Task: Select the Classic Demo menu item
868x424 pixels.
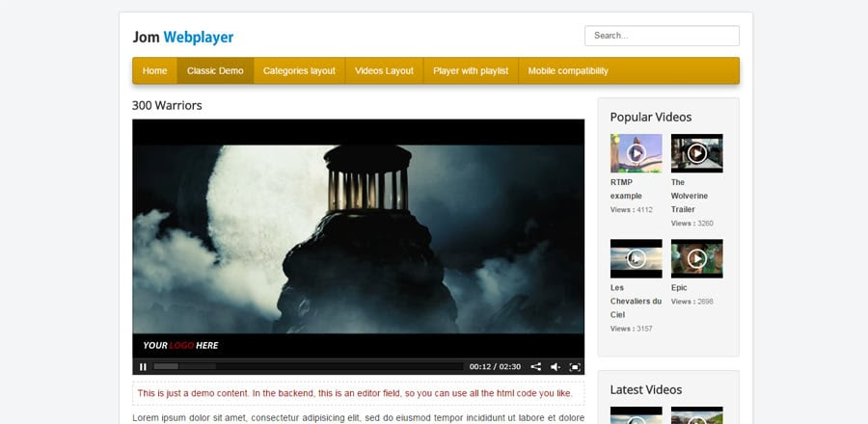Action: tap(215, 70)
